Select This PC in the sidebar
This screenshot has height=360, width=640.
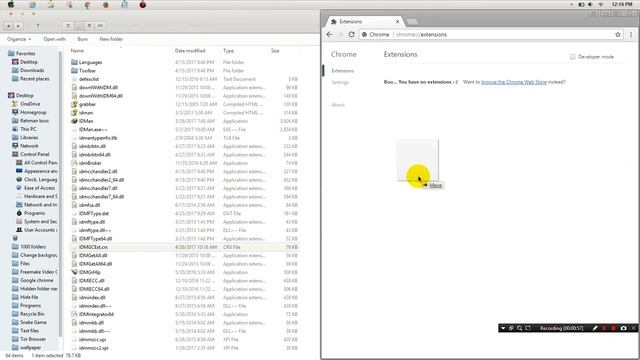point(28,129)
